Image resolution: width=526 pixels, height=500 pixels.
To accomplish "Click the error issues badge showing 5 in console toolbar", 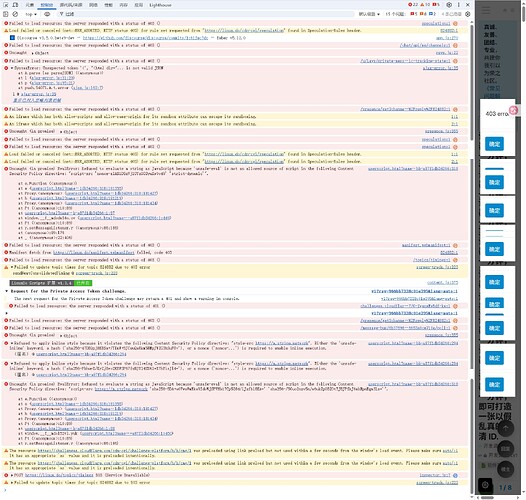I will (414, 14).
